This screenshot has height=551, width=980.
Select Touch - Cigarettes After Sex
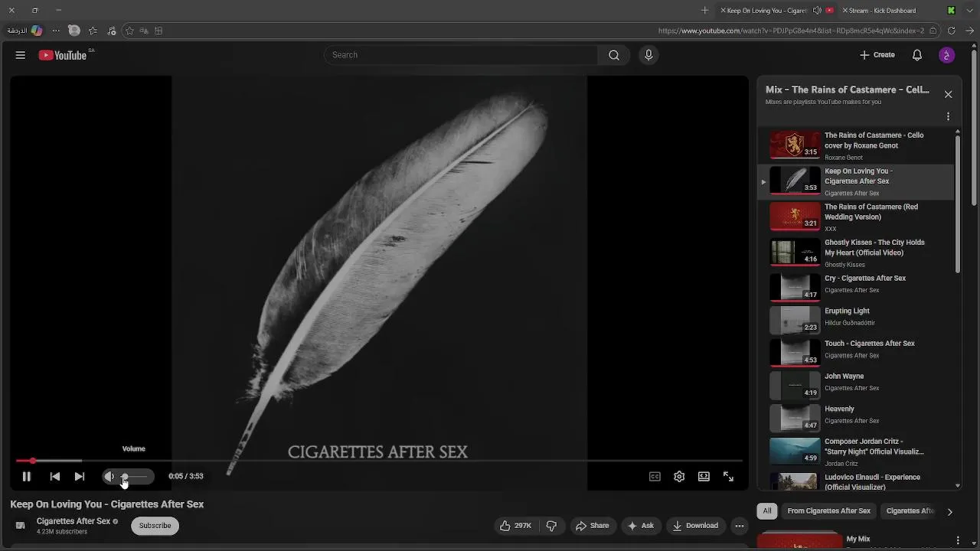pyautogui.click(x=857, y=352)
